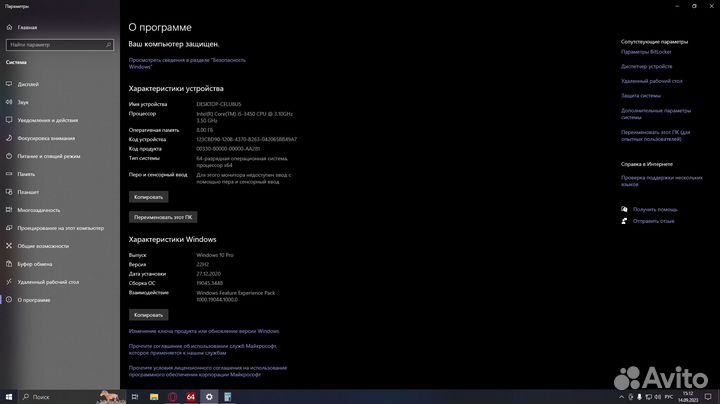Select device name value DESKTOP-CELUBUS
The width and height of the screenshot is (720, 404).
tap(219, 104)
